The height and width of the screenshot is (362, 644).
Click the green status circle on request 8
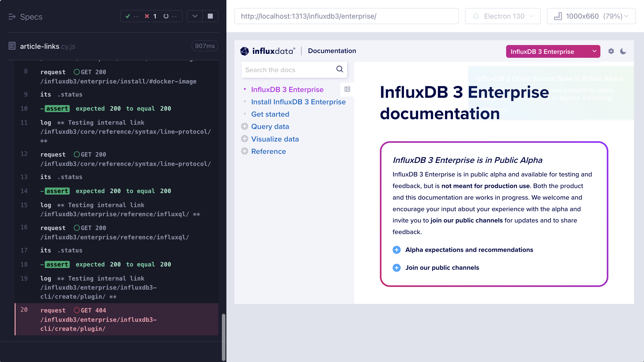click(x=76, y=72)
